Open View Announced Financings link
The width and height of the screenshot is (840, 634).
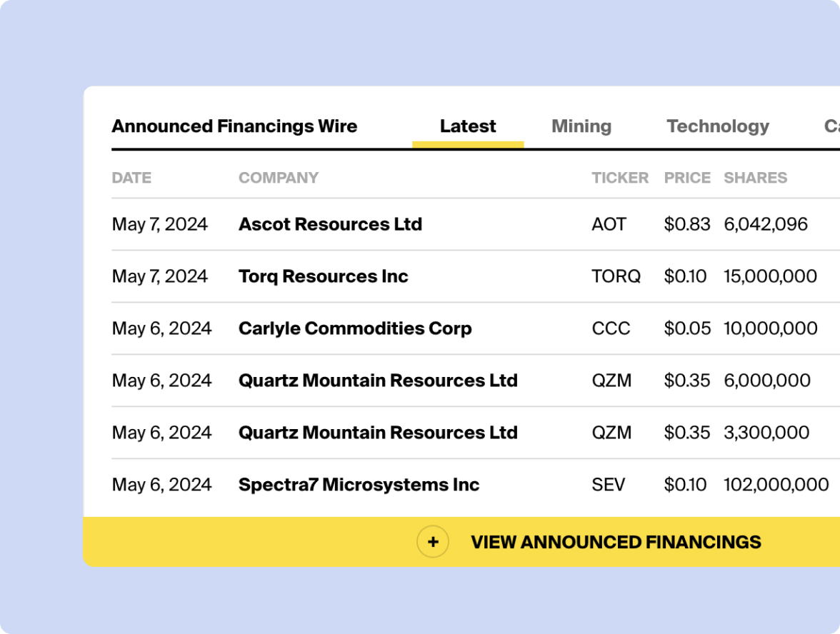[616, 542]
